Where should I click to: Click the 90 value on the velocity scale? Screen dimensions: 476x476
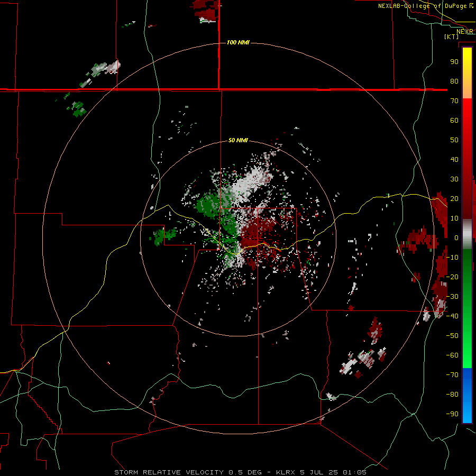tap(454, 62)
